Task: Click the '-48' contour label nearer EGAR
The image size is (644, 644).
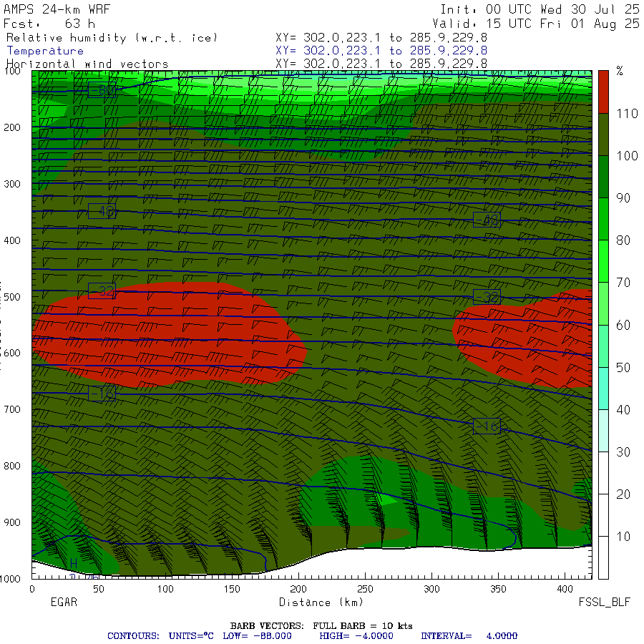Action: [102, 211]
